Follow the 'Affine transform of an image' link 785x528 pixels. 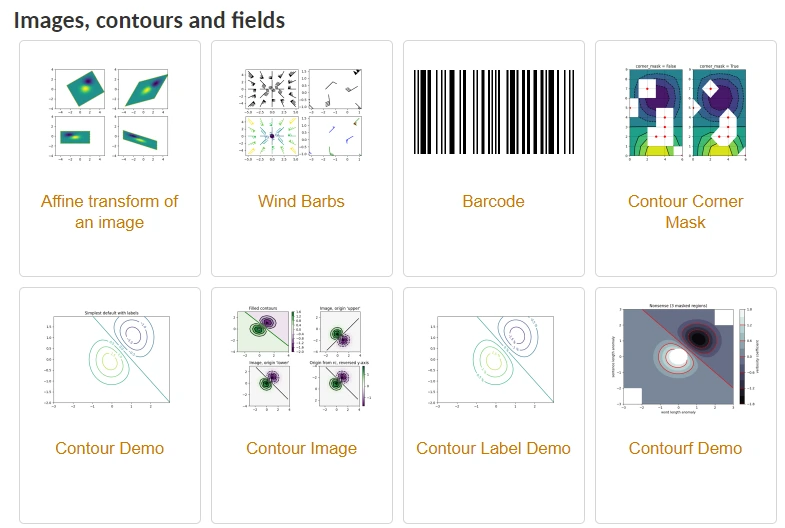coord(110,212)
